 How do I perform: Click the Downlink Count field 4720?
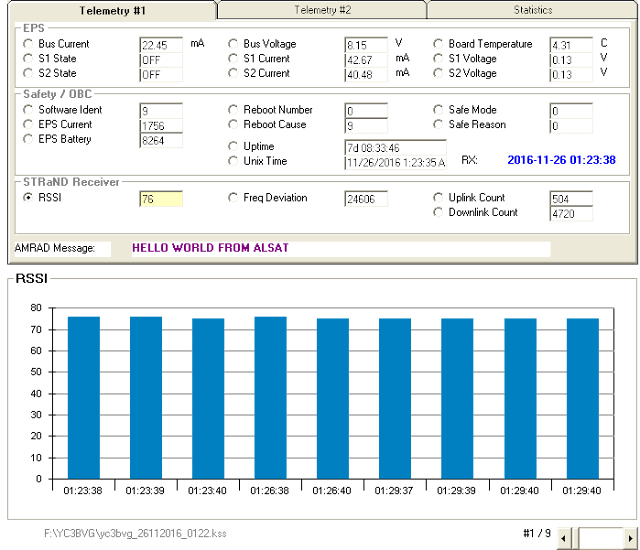pyautogui.click(x=571, y=213)
